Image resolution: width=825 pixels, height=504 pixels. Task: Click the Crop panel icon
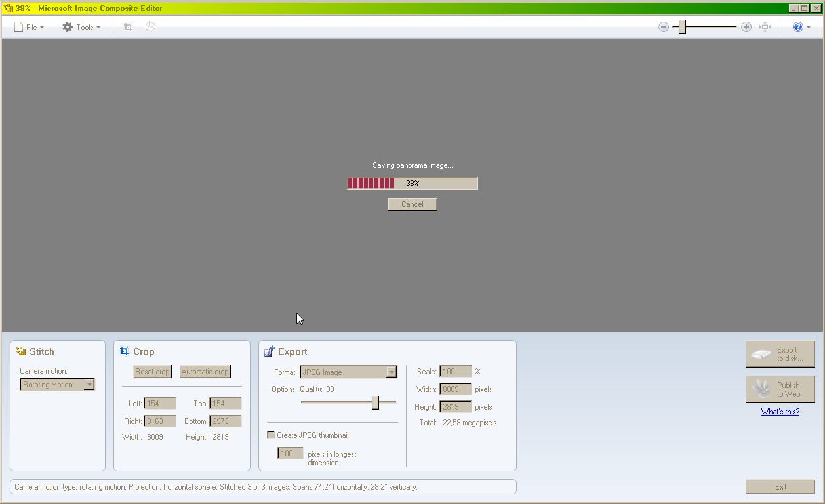tap(125, 351)
